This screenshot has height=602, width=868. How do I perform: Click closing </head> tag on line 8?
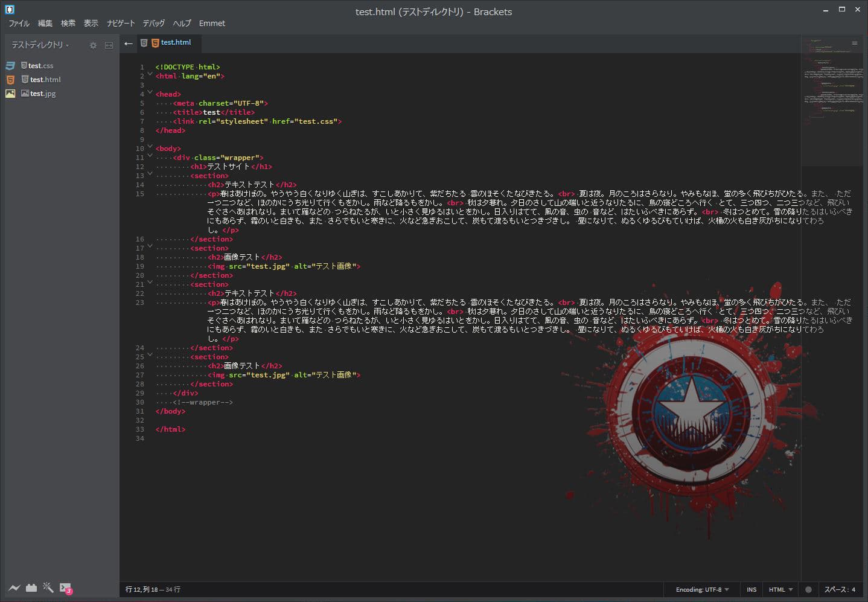tap(170, 130)
